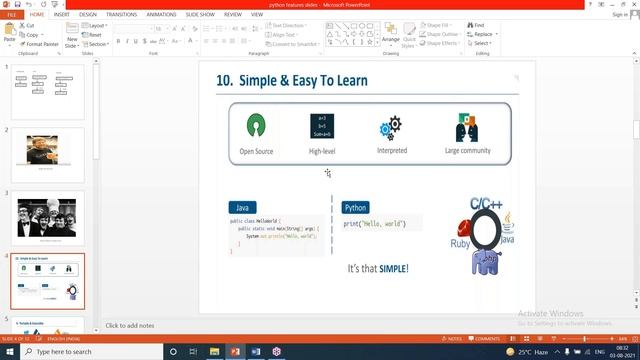The height and width of the screenshot is (360, 640).
Task: Click Replace in Editing group
Action: pyautogui.click(x=480, y=34)
